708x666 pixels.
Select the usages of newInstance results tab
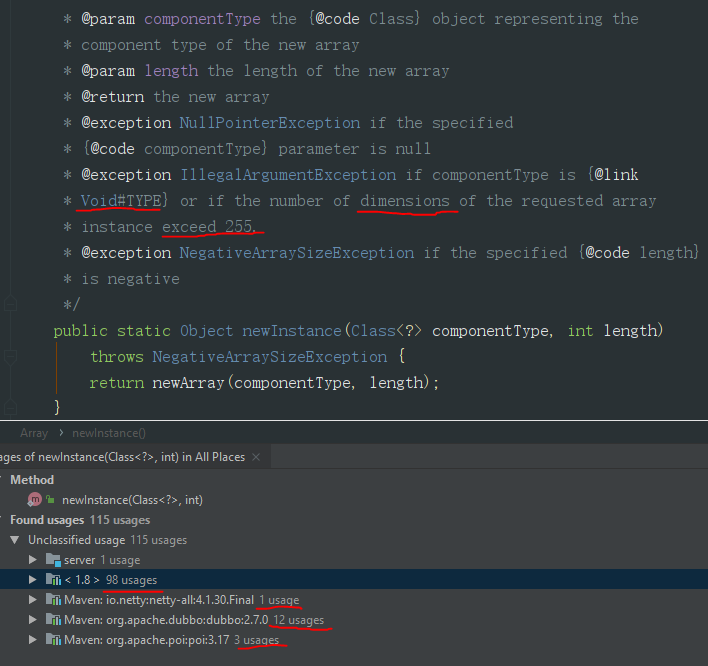pyautogui.click(x=122, y=457)
